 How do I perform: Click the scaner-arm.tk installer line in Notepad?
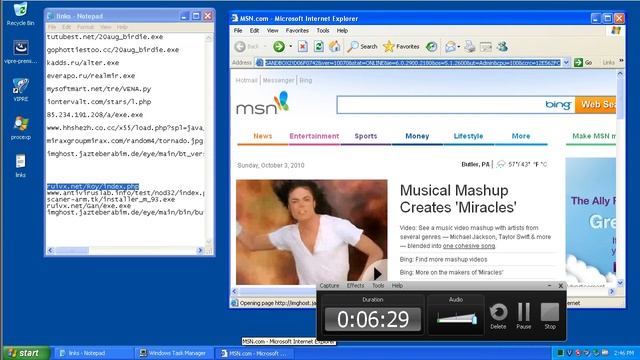tap(111, 199)
